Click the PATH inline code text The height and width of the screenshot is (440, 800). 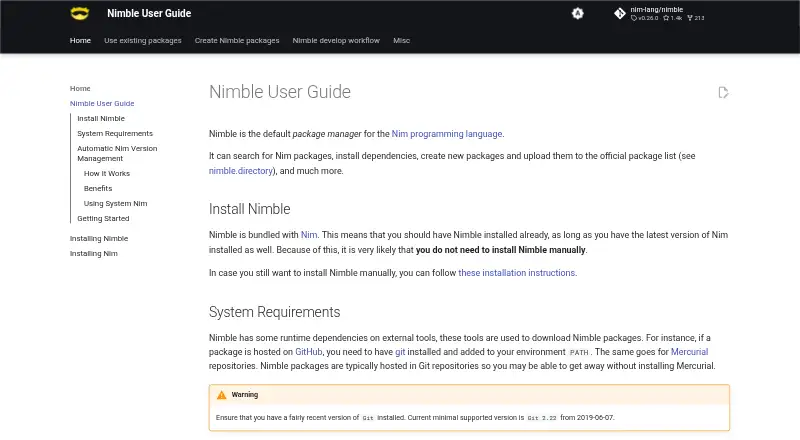(579, 352)
